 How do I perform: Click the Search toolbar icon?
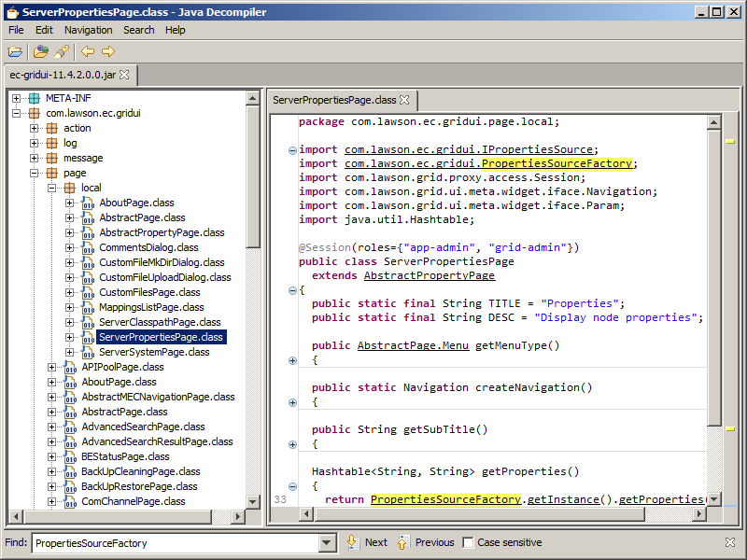[x=62, y=51]
